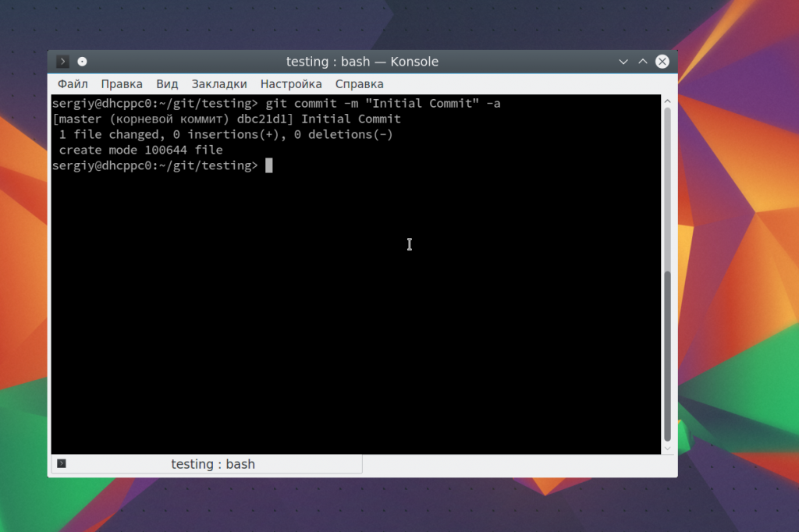Click the terminal cursor at the last prompt

[x=268, y=165]
